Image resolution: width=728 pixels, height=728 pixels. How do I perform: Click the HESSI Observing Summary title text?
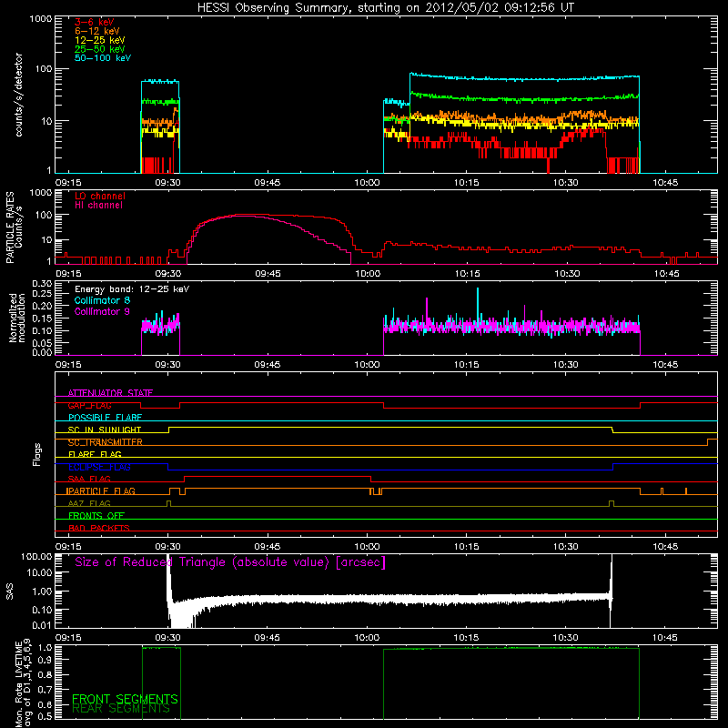coord(386,8)
